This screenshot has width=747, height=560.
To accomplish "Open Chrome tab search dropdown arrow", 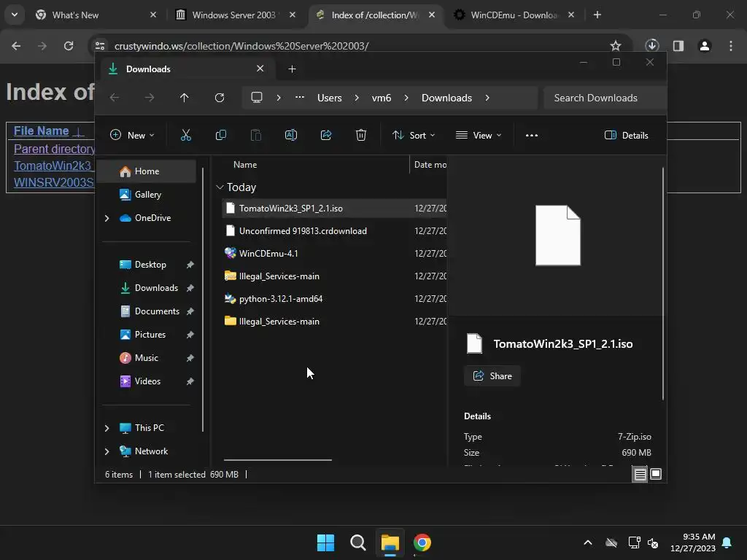I will tap(15, 15).
